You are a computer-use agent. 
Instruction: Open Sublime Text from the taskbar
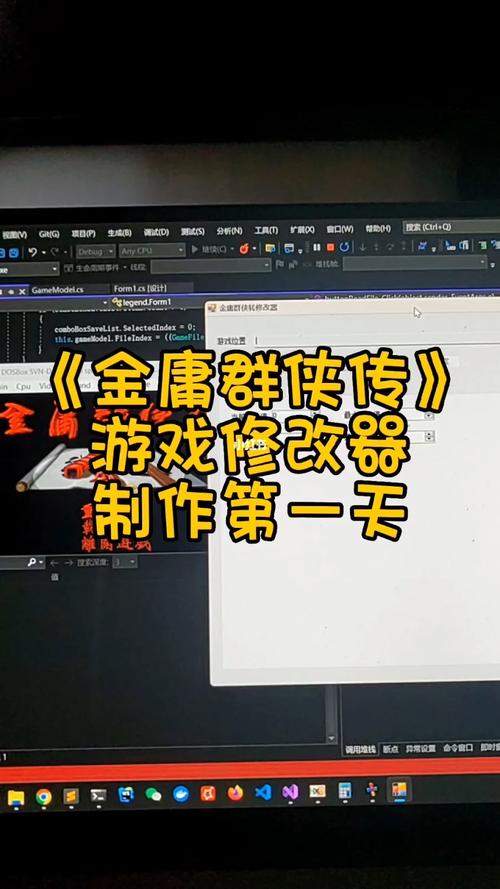pos(71,797)
